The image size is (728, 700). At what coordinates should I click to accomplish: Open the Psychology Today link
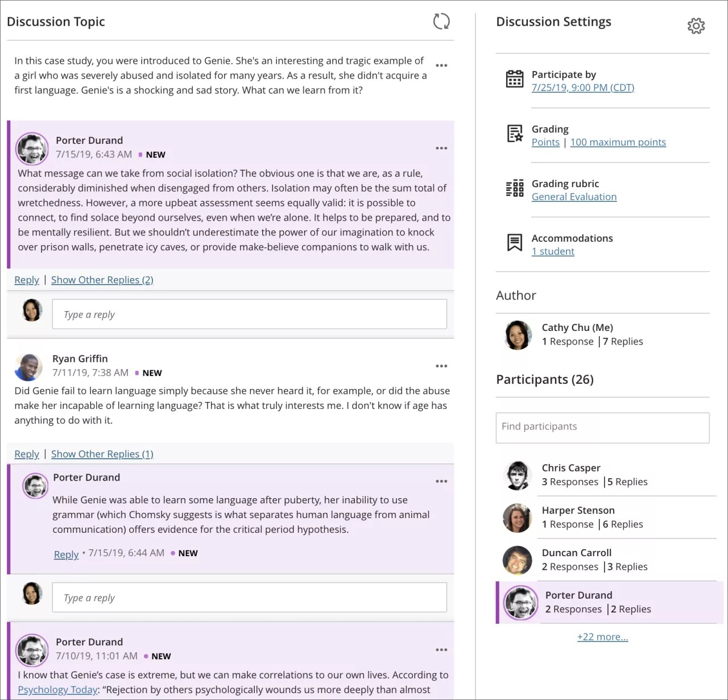coord(57,689)
